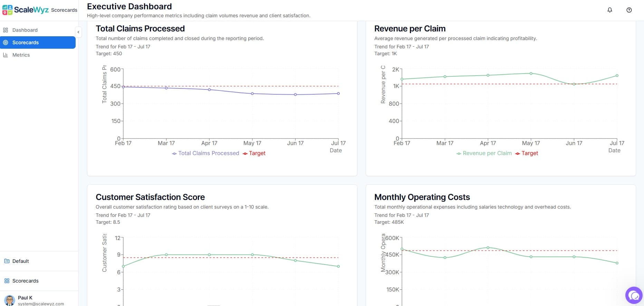Click the Default workspace icon
This screenshot has height=306, width=644.
tap(7, 261)
